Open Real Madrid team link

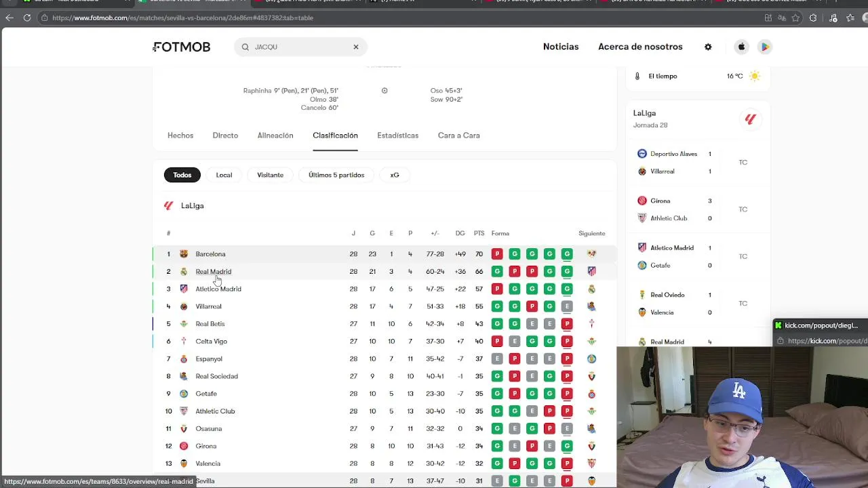click(x=213, y=272)
